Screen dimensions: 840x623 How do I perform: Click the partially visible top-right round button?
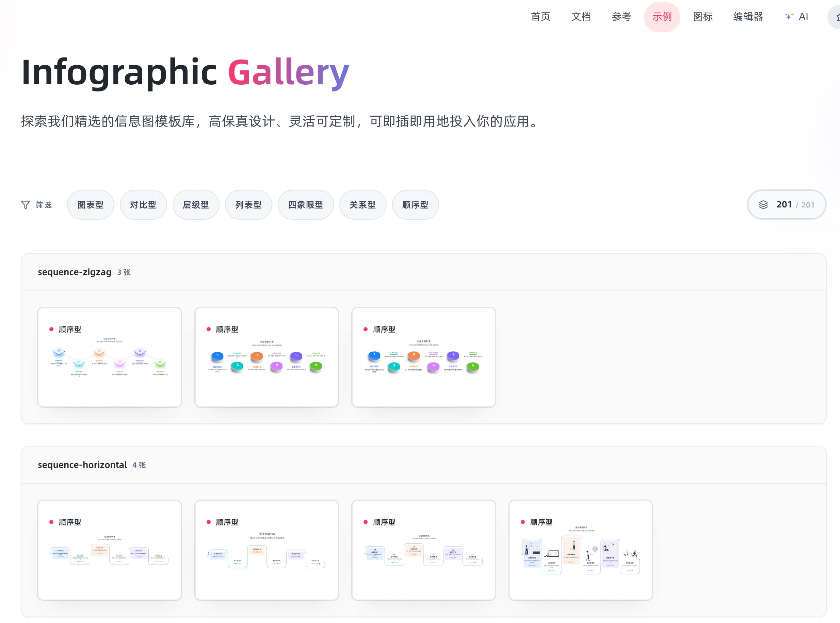(x=835, y=17)
